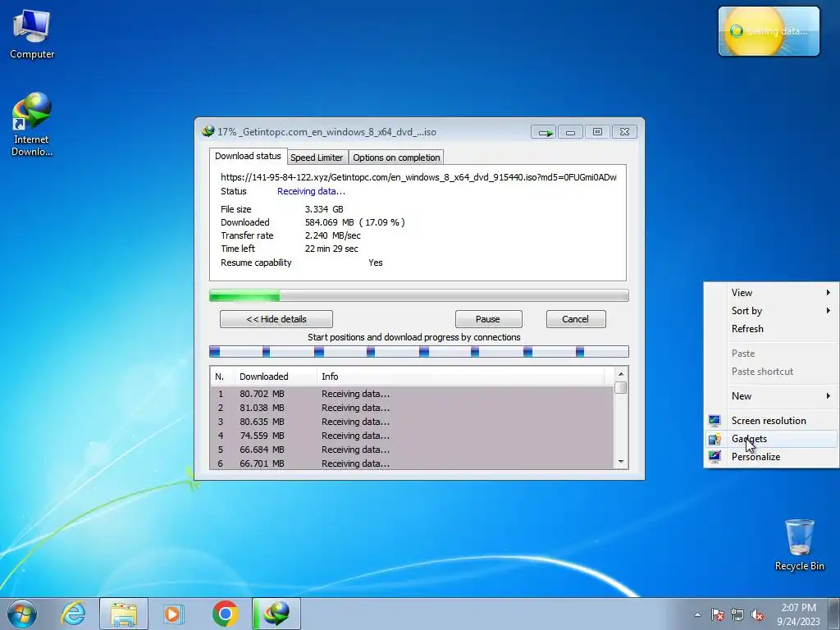The width and height of the screenshot is (840, 630).
Task: Expand Sort by submenu in context menu
Action: coord(771,311)
